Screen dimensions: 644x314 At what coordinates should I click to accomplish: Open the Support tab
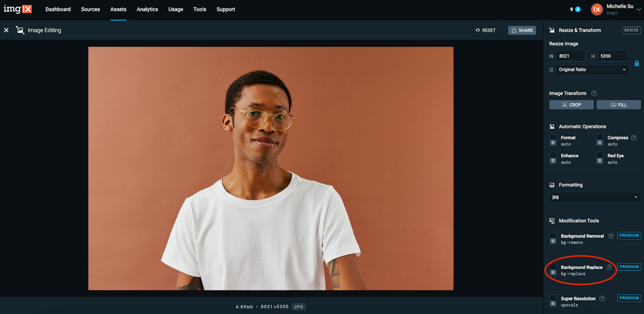225,9
